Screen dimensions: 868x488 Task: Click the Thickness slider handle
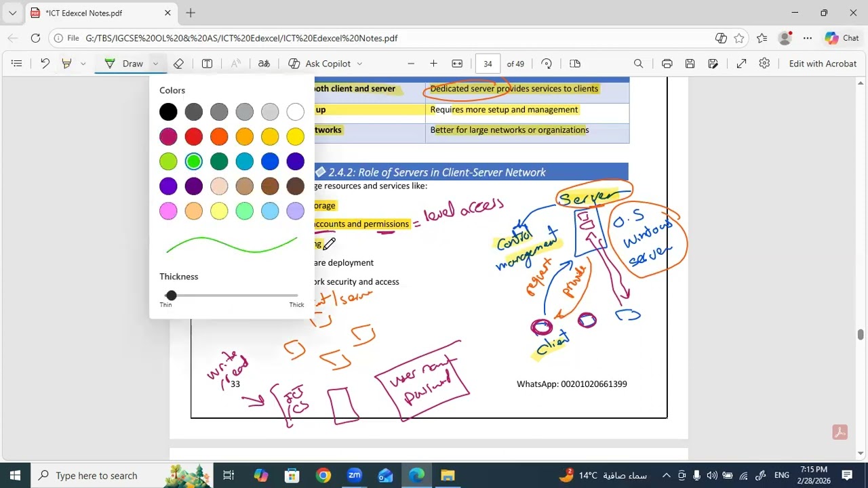pyautogui.click(x=171, y=296)
